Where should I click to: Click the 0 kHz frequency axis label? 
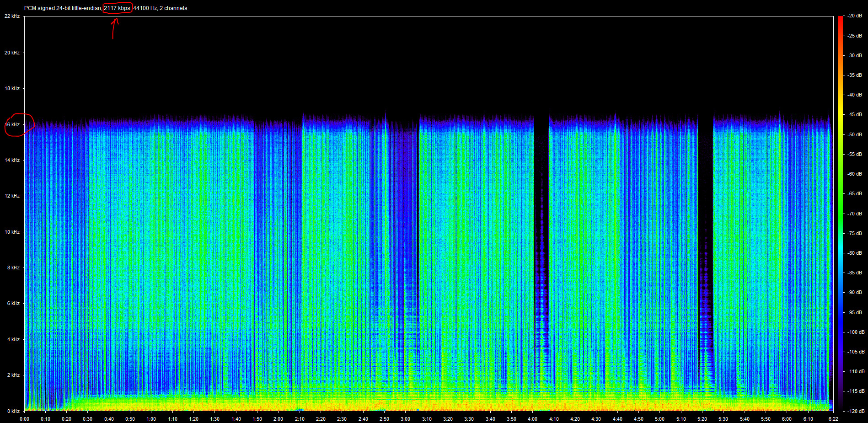coord(13,411)
